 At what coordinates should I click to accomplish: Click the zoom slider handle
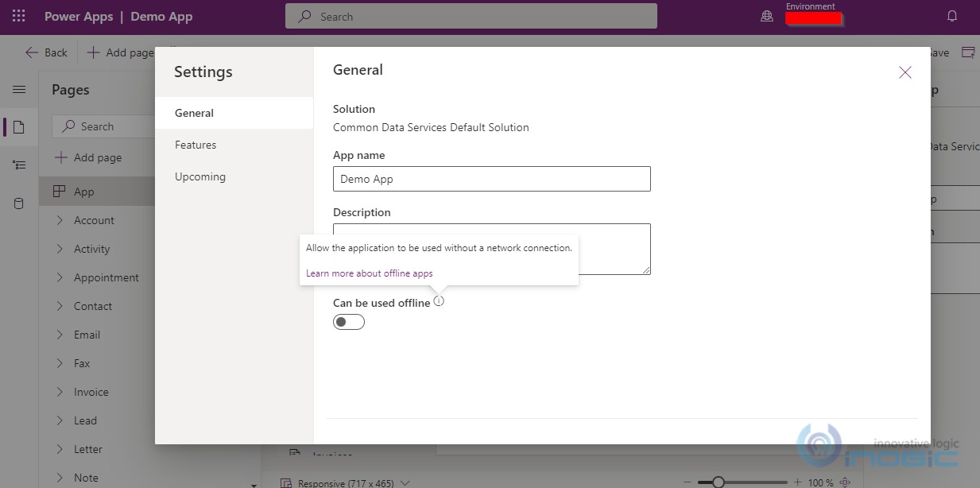click(x=719, y=482)
